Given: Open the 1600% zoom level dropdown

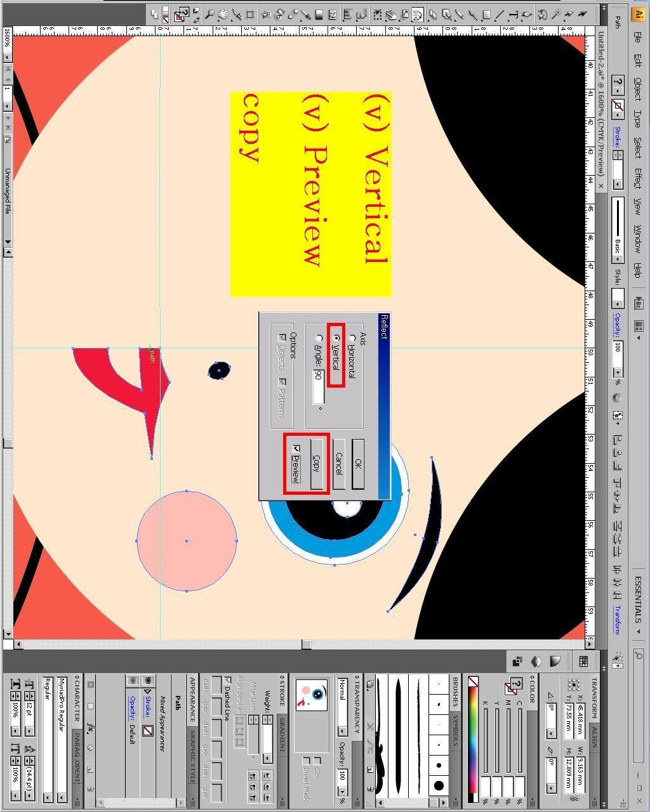Looking at the screenshot, I should pos(8,57).
